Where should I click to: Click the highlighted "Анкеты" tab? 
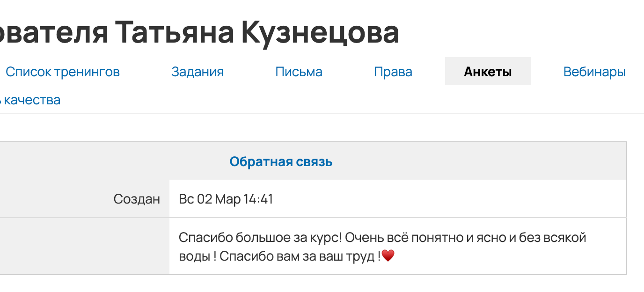point(487,71)
